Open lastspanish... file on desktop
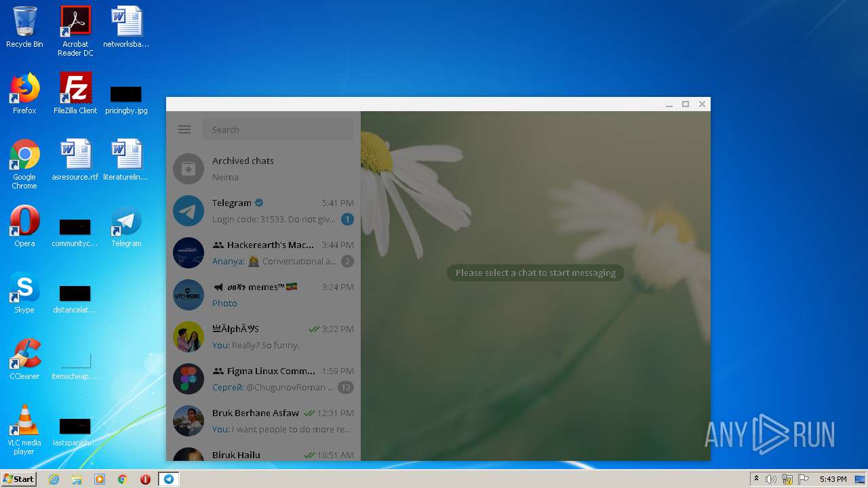Image resolution: width=868 pixels, height=488 pixels. (75, 431)
